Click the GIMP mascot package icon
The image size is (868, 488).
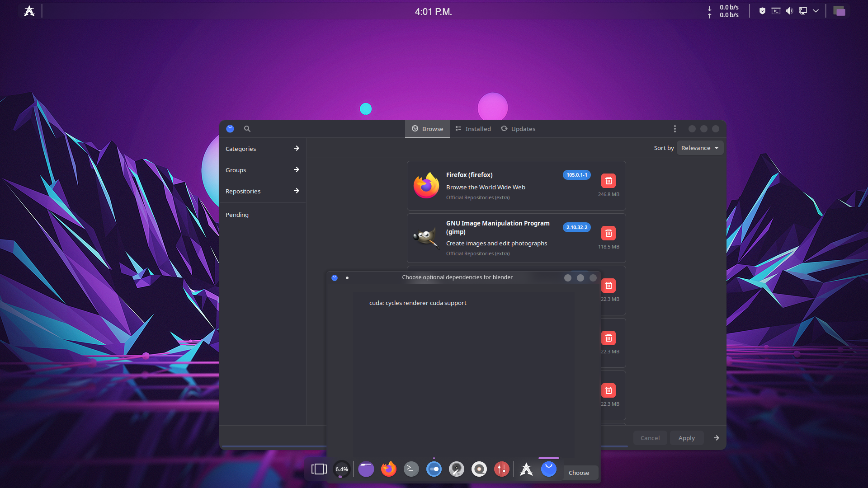pos(426,238)
